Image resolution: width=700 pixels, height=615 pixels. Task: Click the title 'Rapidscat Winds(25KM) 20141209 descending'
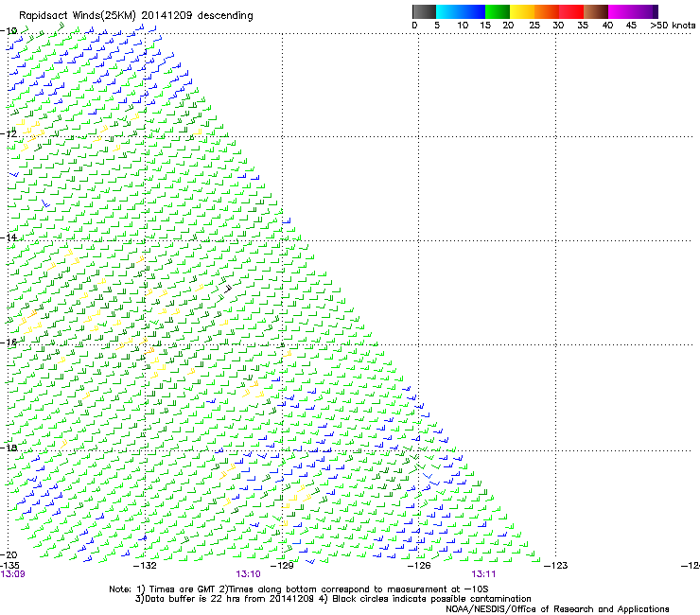(x=135, y=16)
